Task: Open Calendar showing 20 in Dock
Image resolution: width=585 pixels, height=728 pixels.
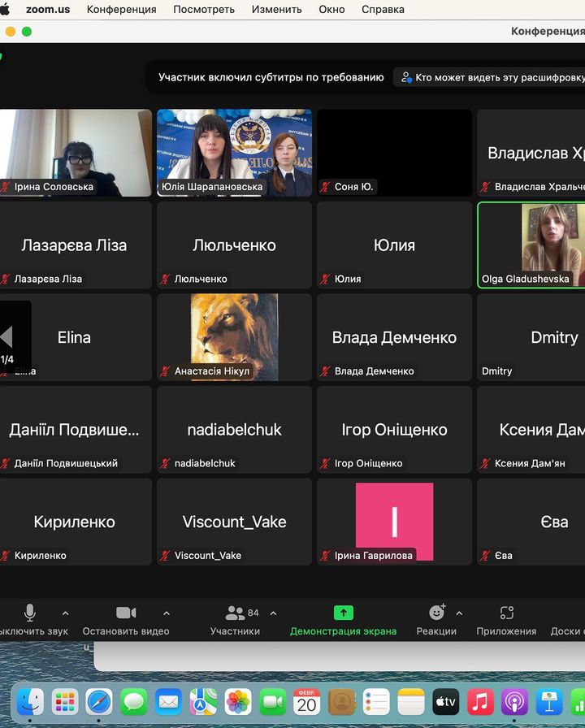Action: coord(307,701)
